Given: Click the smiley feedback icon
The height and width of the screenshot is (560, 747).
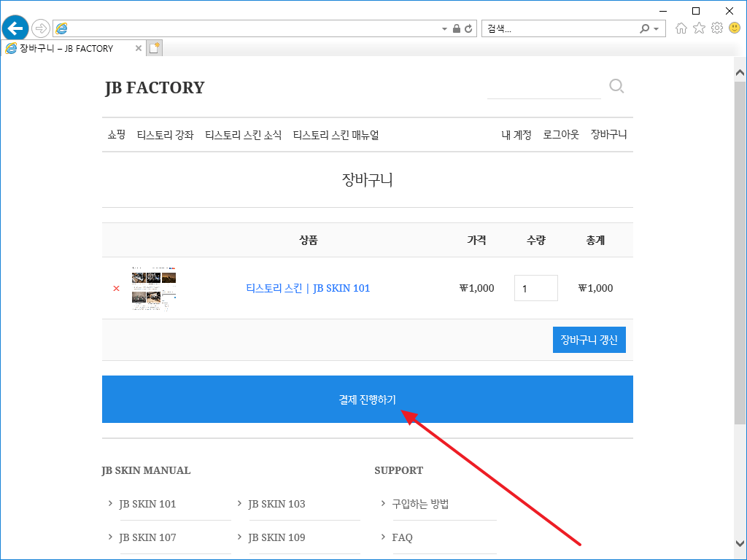Looking at the screenshot, I should (x=735, y=28).
